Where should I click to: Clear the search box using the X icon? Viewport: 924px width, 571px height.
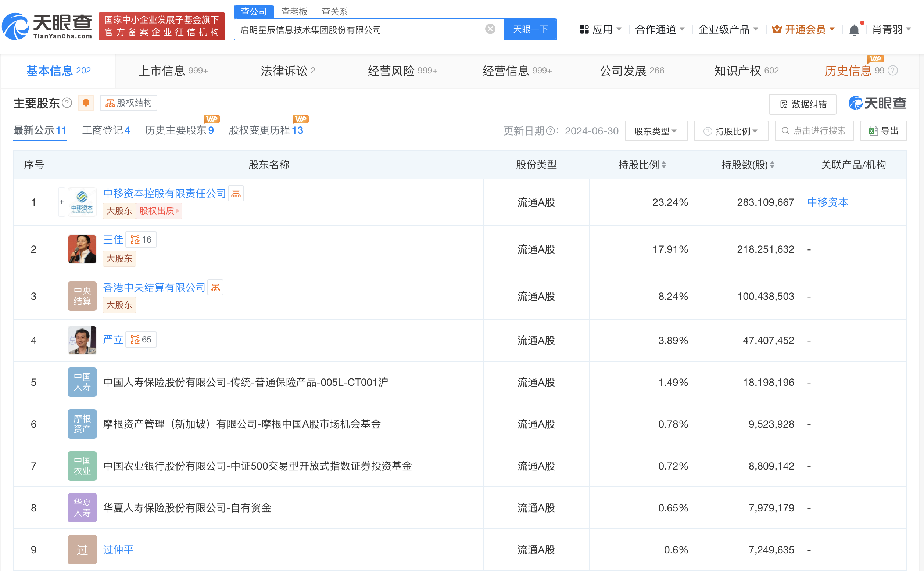pyautogui.click(x=490, y=29)
